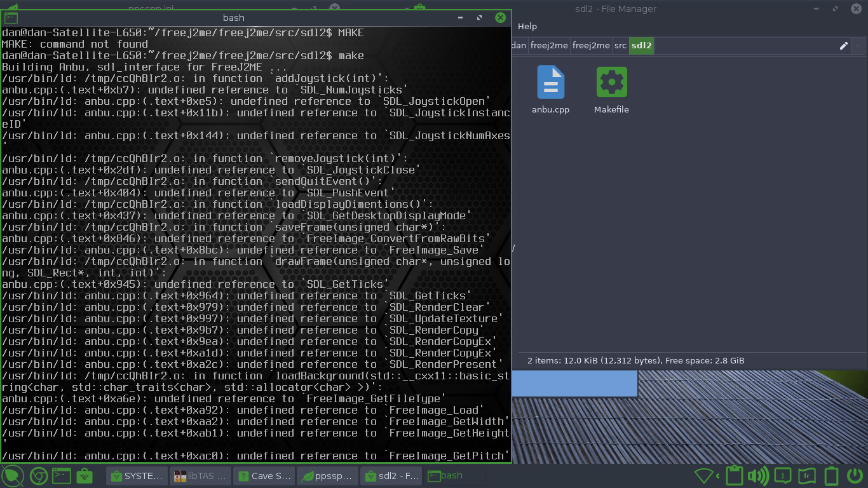Switch to the sdl2 - F... taskbar window

[x=391, y=476]
